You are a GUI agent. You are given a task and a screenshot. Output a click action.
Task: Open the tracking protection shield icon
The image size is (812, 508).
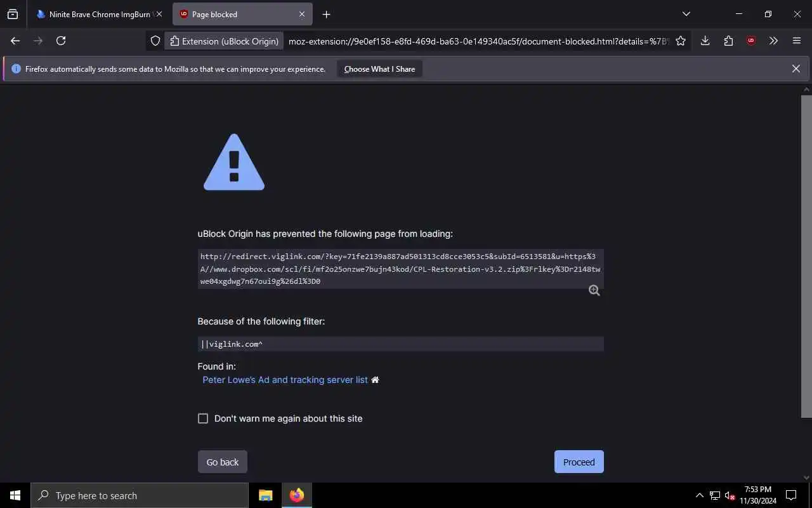(x=155, y=41)
